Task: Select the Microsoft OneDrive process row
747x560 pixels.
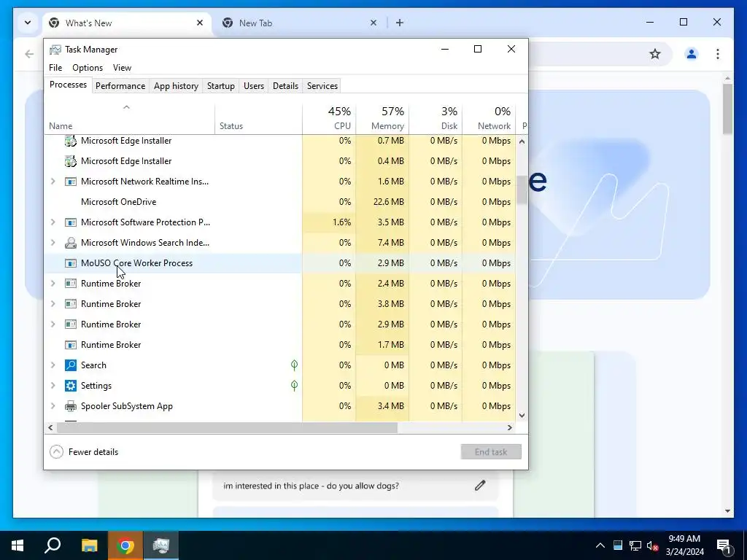Action: point(279,202)
